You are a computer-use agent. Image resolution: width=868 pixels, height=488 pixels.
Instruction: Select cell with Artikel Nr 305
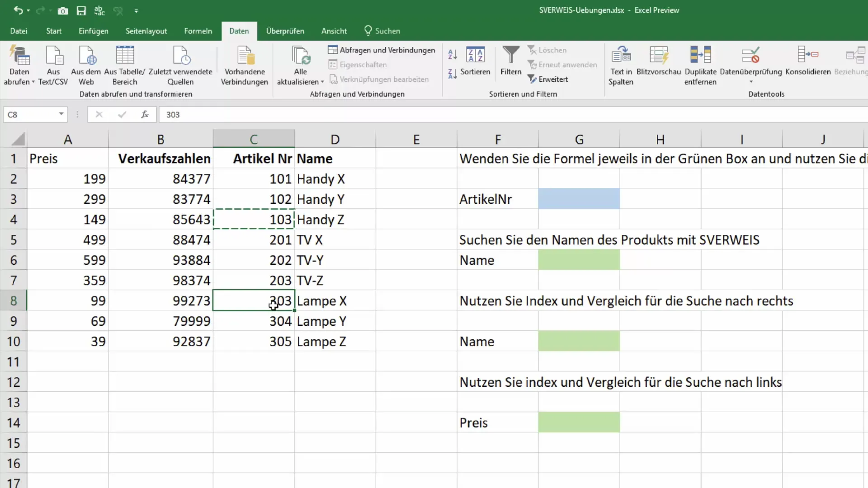click(254, 341)
